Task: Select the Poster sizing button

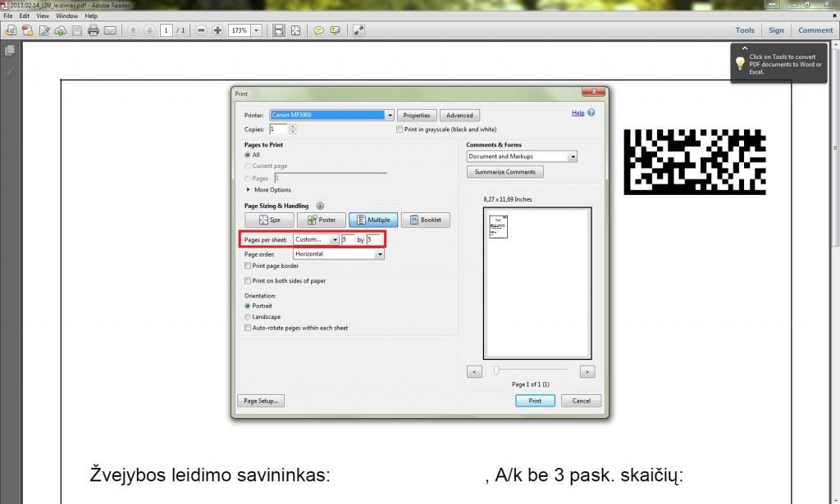Action: click(x=321, y=220)
